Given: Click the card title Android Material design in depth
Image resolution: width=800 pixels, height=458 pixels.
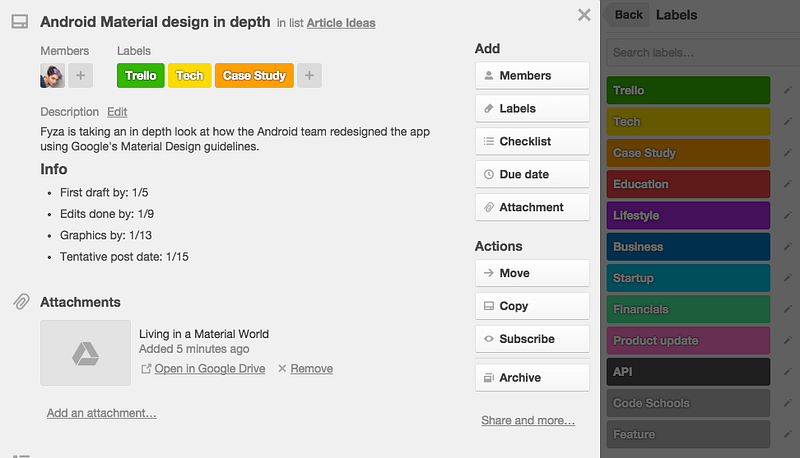Looking at the screenshot, I should (x=155, y=22).
